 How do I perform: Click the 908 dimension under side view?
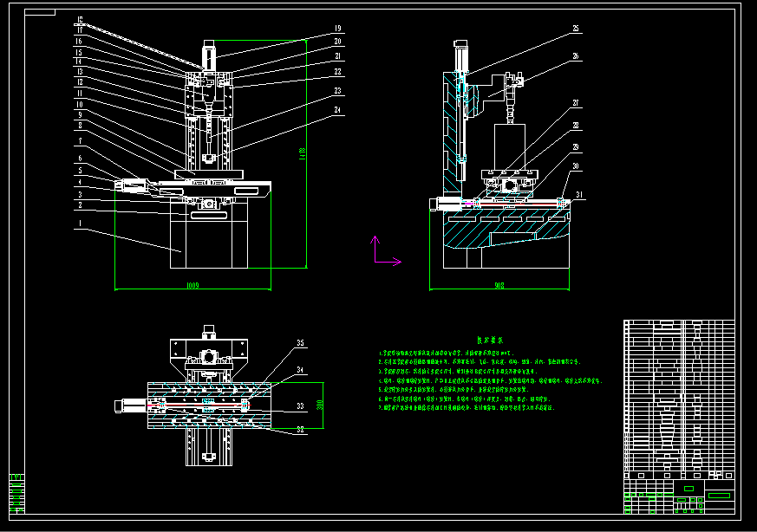click(499, 286)
